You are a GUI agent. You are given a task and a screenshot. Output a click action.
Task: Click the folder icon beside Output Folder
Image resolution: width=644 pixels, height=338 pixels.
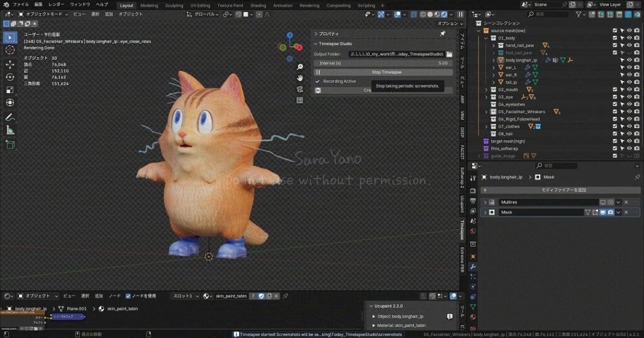tap(449, 54)
